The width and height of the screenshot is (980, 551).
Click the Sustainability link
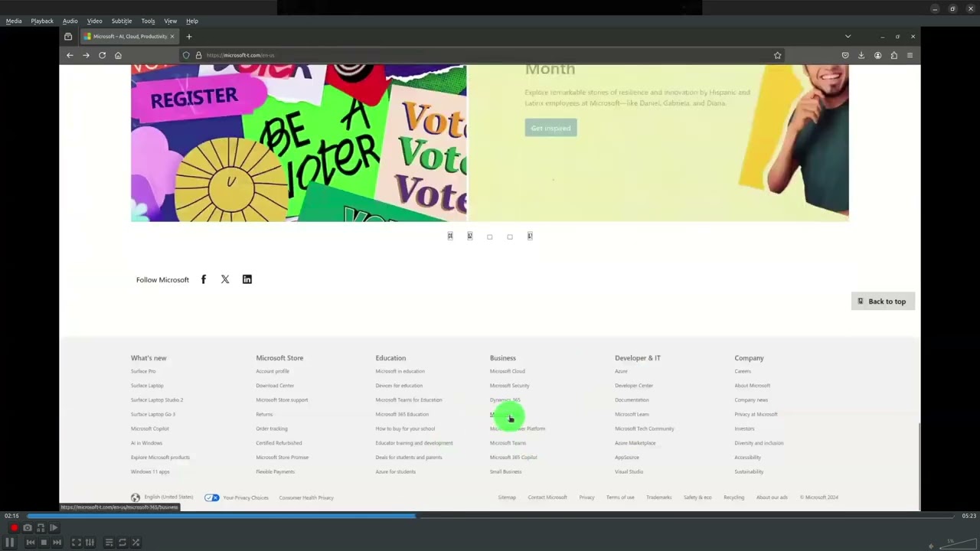click(x=749, y=471)
